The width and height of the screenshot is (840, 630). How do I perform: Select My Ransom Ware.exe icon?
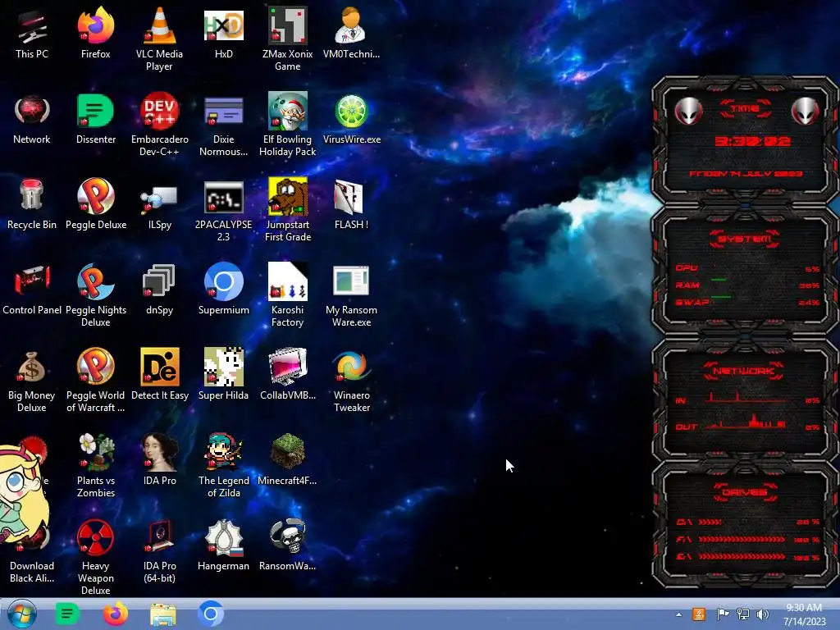351,294
